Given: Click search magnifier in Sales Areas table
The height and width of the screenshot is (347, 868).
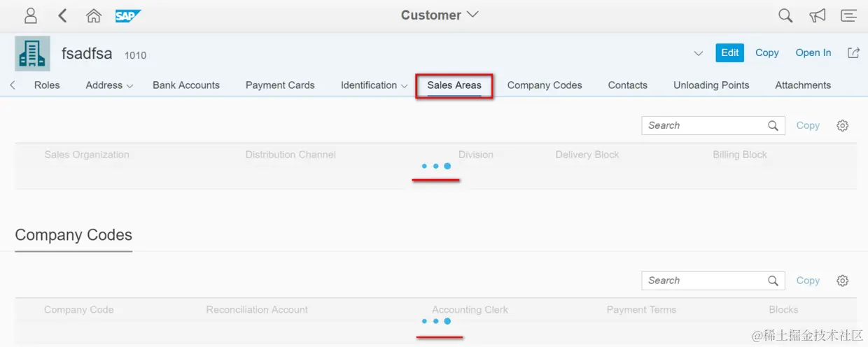Looking at the screenshot, I should click(x=773, y=126).
